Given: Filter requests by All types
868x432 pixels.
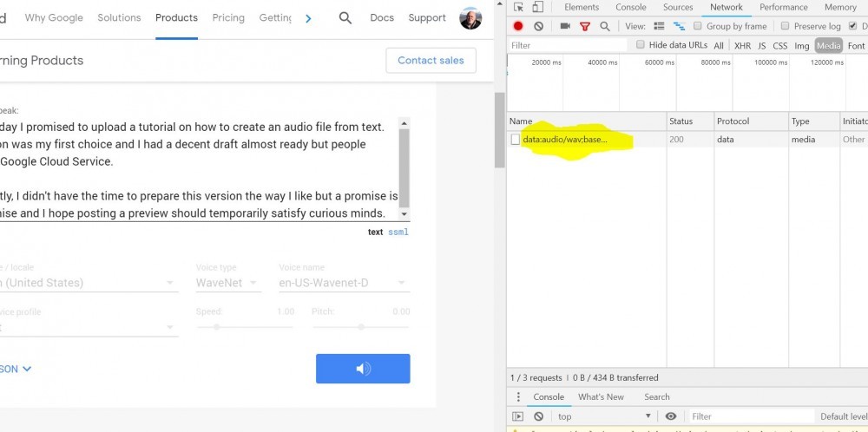Looking at the screenshot, I should point(719,46).
